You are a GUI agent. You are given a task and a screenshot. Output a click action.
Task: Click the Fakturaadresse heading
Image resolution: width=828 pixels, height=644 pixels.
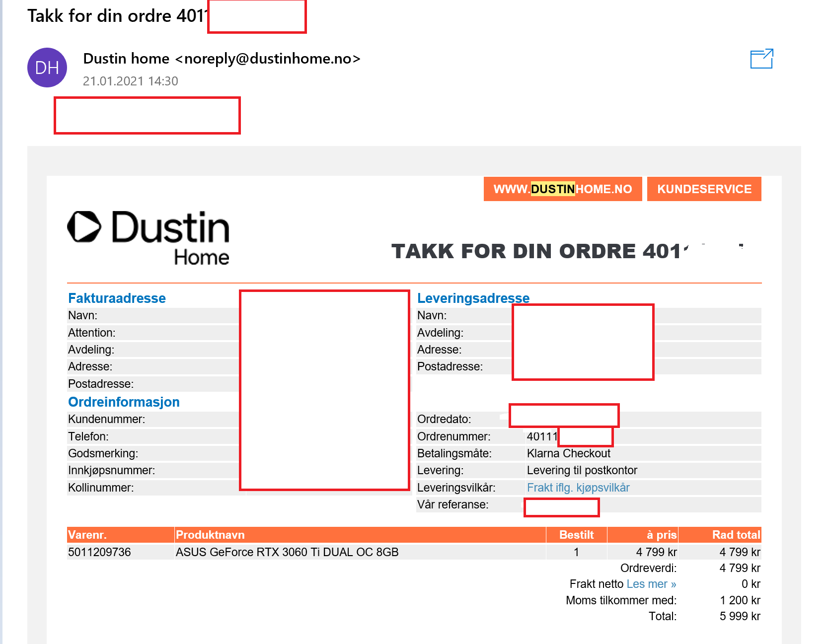[x=117, y=298]
